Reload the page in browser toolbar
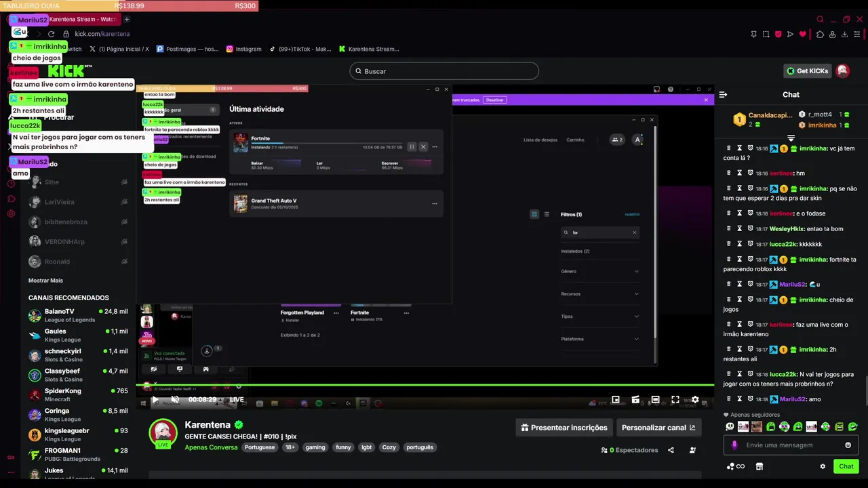Viewport: 868px width, 488px height. 51,34
